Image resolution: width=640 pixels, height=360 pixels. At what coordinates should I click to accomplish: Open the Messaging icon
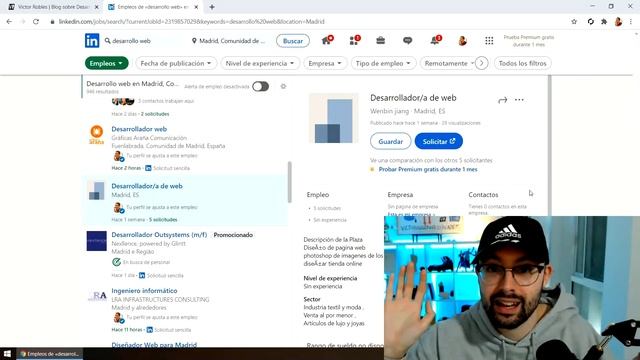pos(407,40)
